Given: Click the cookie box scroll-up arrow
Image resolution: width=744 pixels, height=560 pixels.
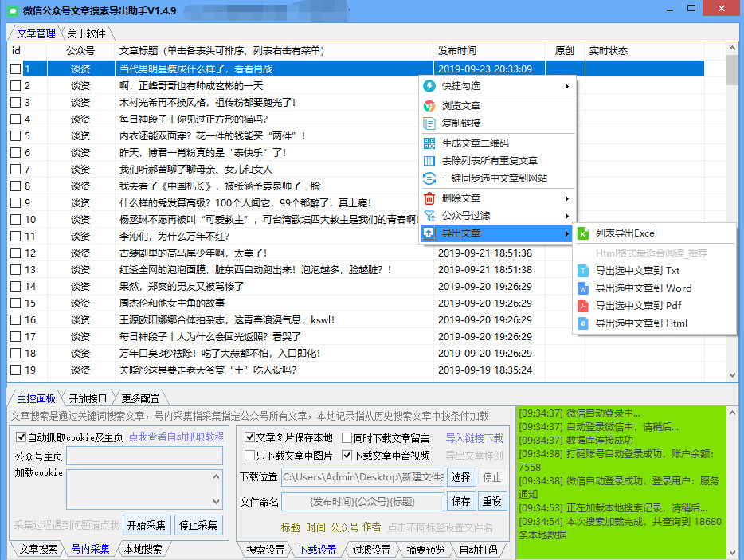Looking at the screenshot, I should point(217,476).
